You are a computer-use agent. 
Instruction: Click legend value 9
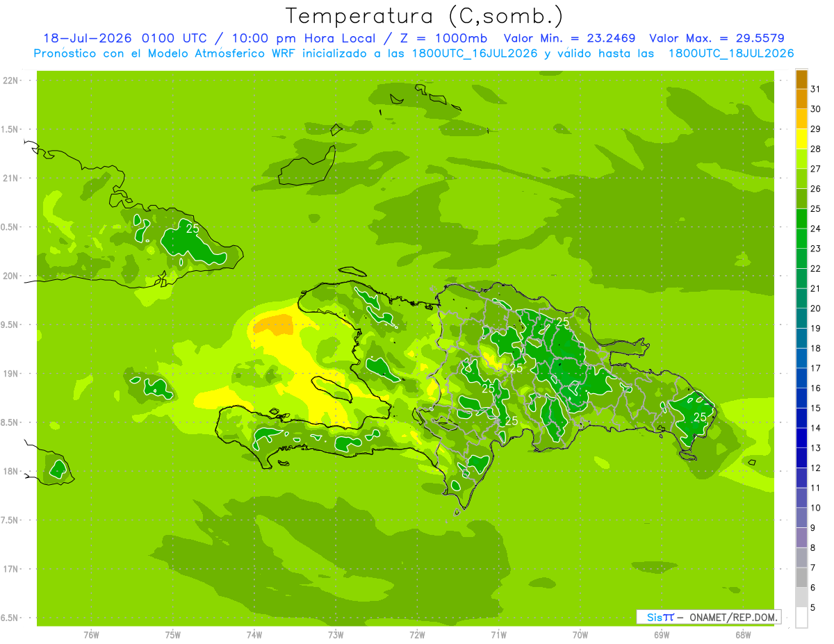813,528
